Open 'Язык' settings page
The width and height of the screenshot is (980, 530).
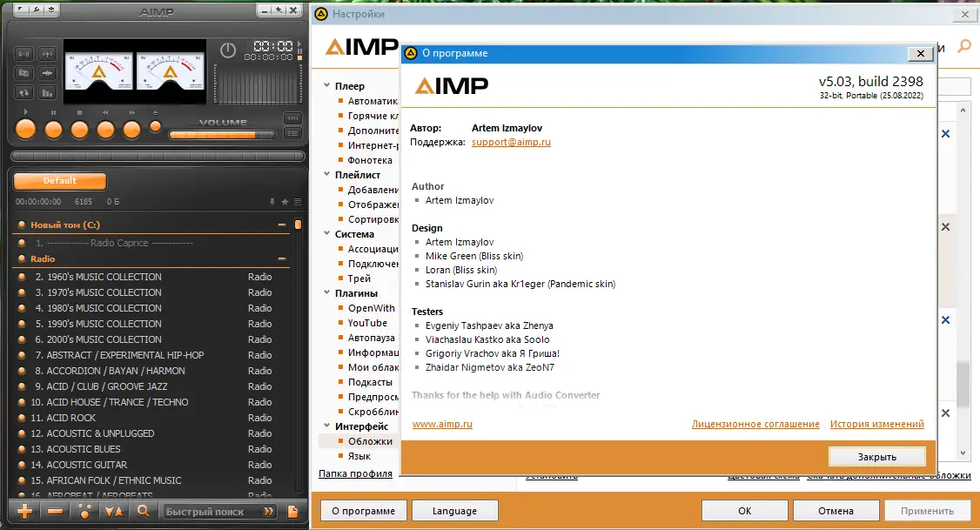[x=359, y=456]
